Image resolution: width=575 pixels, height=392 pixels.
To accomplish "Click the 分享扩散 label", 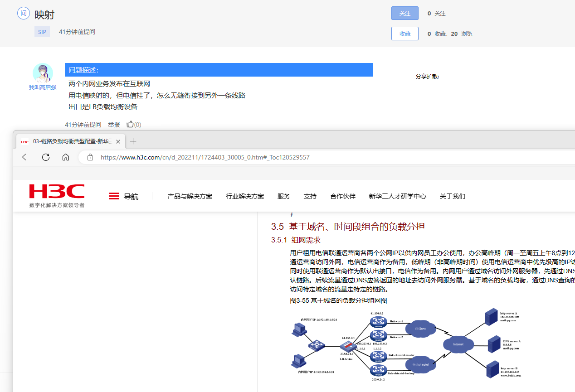I will pos(427,77).
